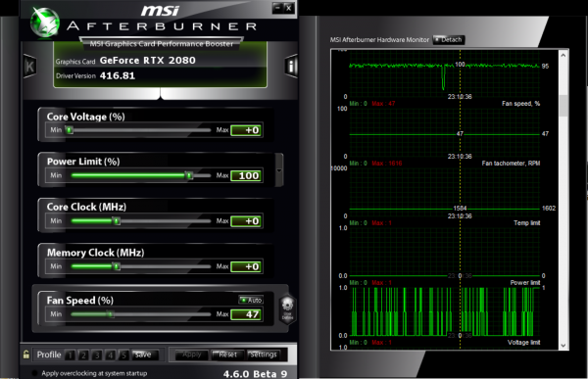Screen dimensions: 588x379
Task: Click the Memory Clock value field
Action: point(246,266)
